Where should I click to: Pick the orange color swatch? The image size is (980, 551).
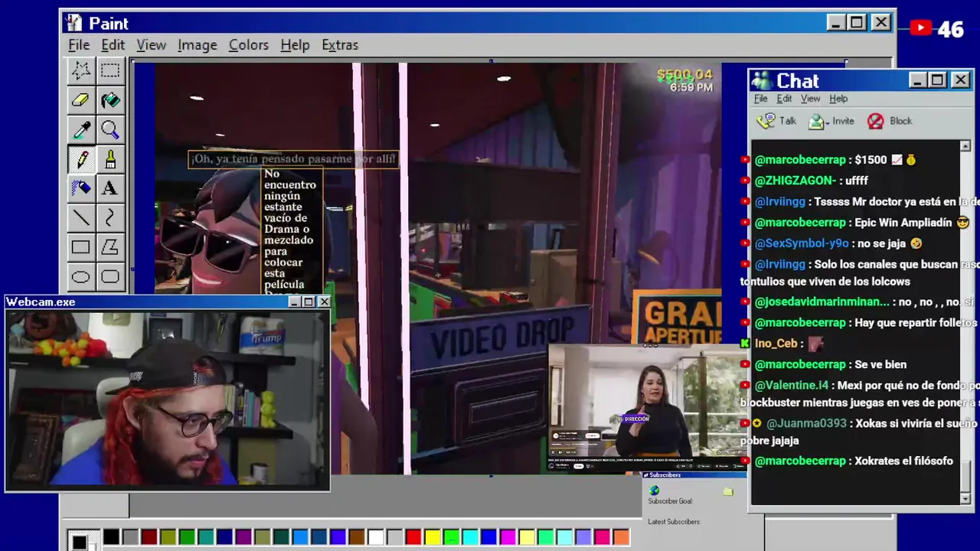[x=621, y=537]
